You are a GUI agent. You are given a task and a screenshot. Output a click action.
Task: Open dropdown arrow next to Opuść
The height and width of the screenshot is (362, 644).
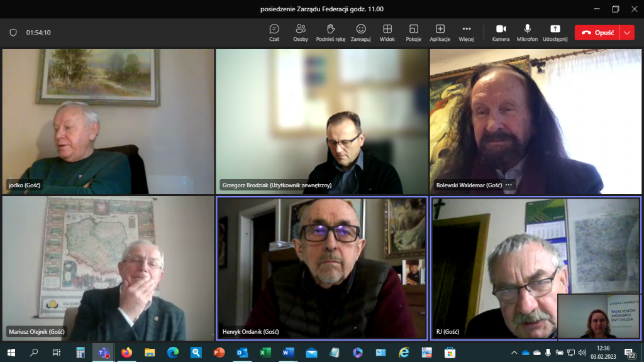(627, 33)
